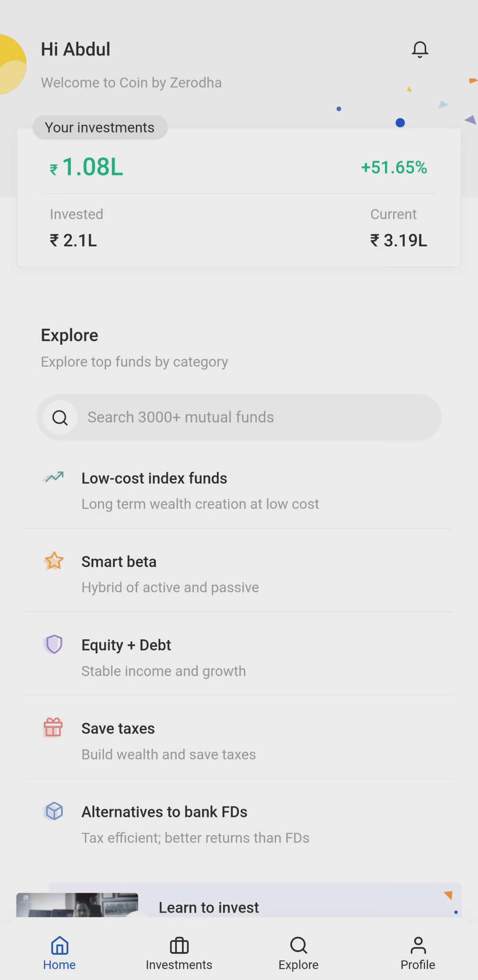Tap the search magnifier icon
Viewport: 478px width, 980px height.
coord(60,417)
